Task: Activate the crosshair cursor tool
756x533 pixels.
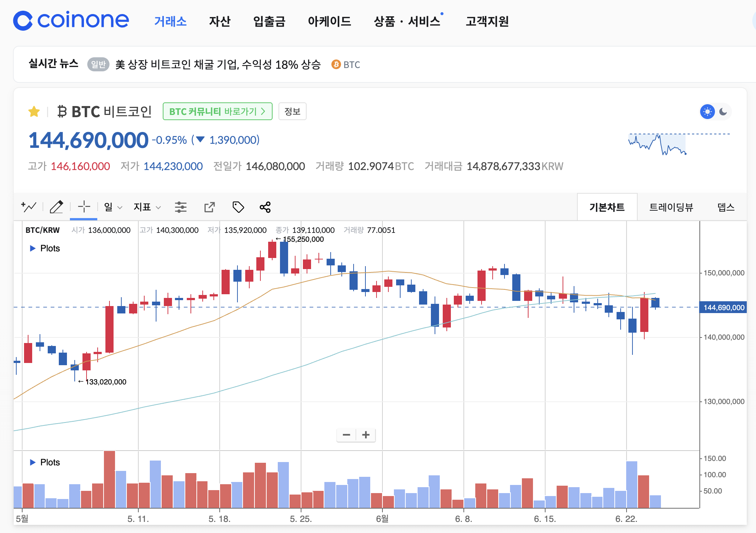Action: pos(84,207)
